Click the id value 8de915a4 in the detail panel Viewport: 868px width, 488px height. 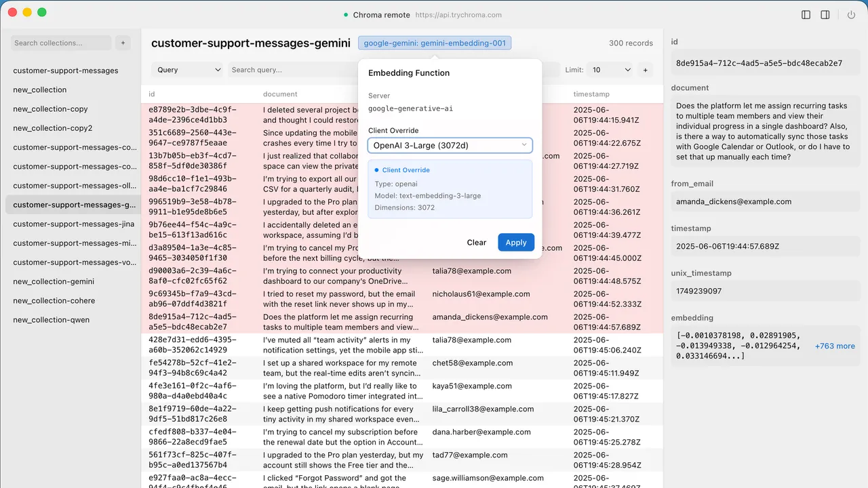766,63
